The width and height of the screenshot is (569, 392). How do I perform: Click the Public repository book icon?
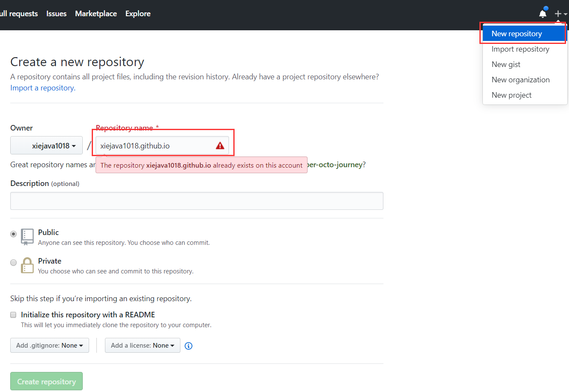click(27, 237)
